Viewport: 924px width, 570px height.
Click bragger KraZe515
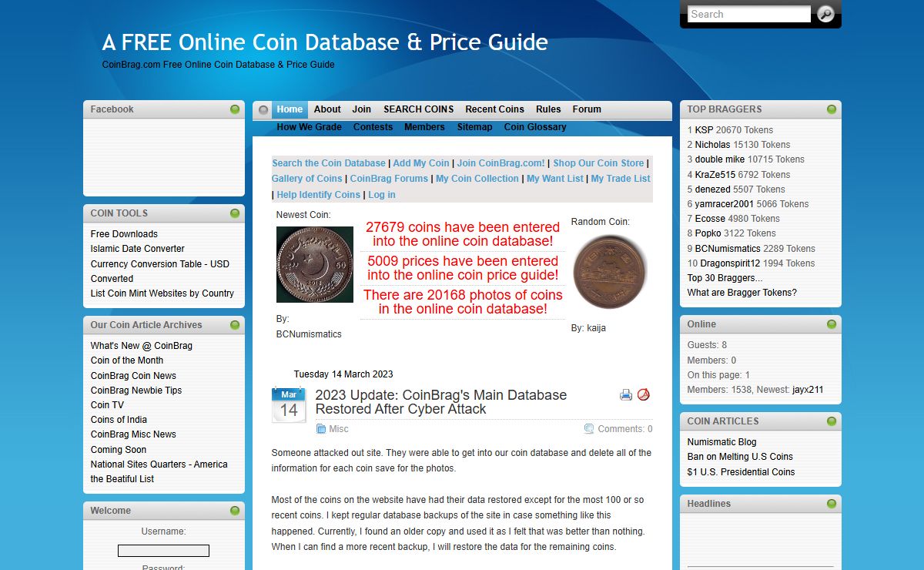point(715,175)
